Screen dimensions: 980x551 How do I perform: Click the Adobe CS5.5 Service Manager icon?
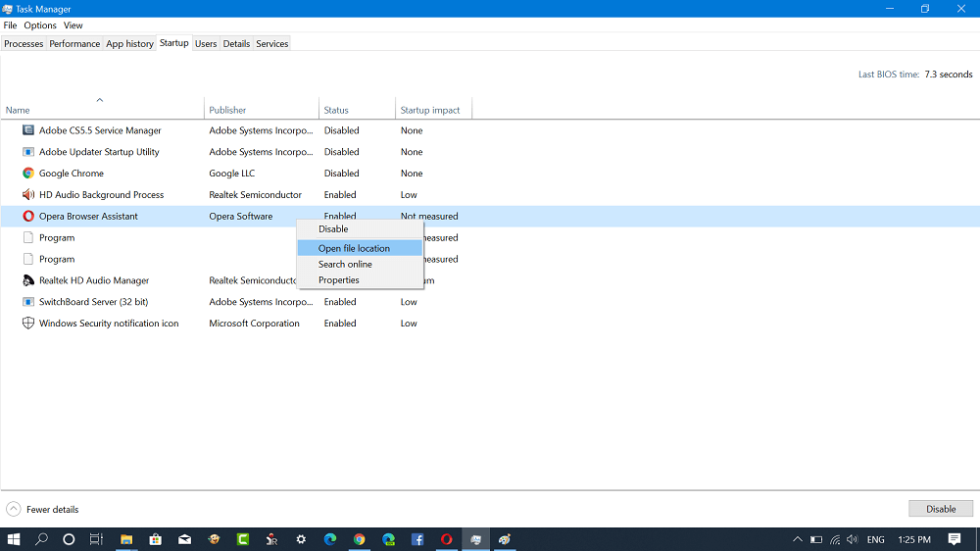point(28,130)
